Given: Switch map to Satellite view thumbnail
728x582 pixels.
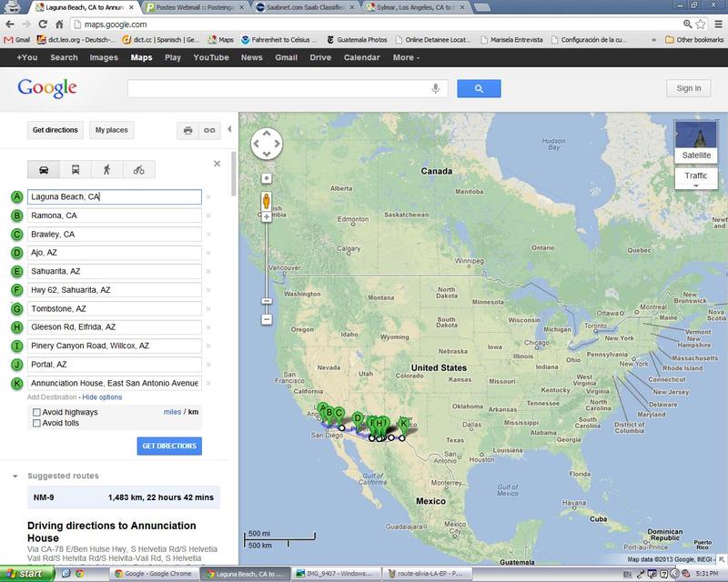Looking at the screenshot, I should [x=695, y=142].
